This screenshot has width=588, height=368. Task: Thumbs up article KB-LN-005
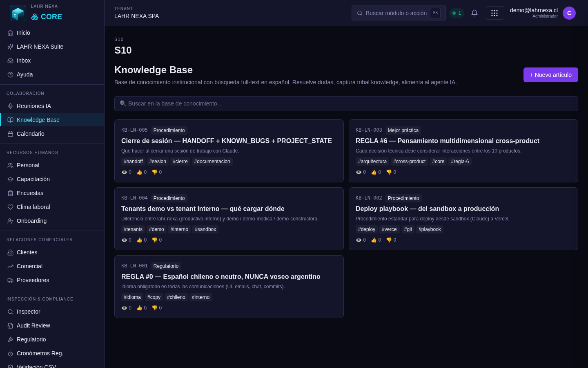click(x=141, y=172)
